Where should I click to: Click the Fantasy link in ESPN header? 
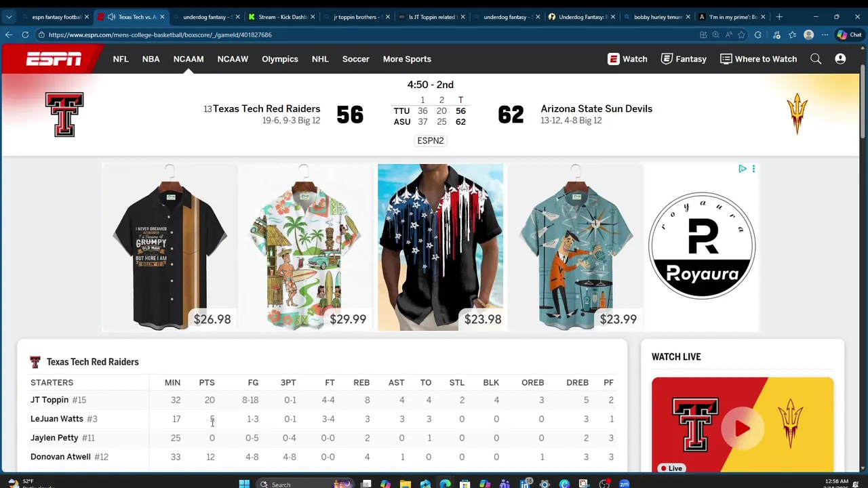(x=684, y=59)
